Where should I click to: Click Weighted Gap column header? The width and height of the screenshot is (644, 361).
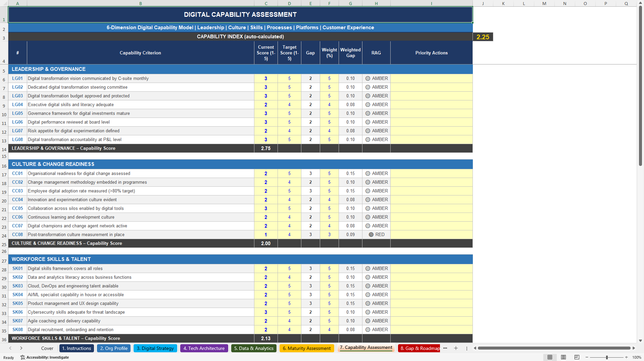click(350, 53)
